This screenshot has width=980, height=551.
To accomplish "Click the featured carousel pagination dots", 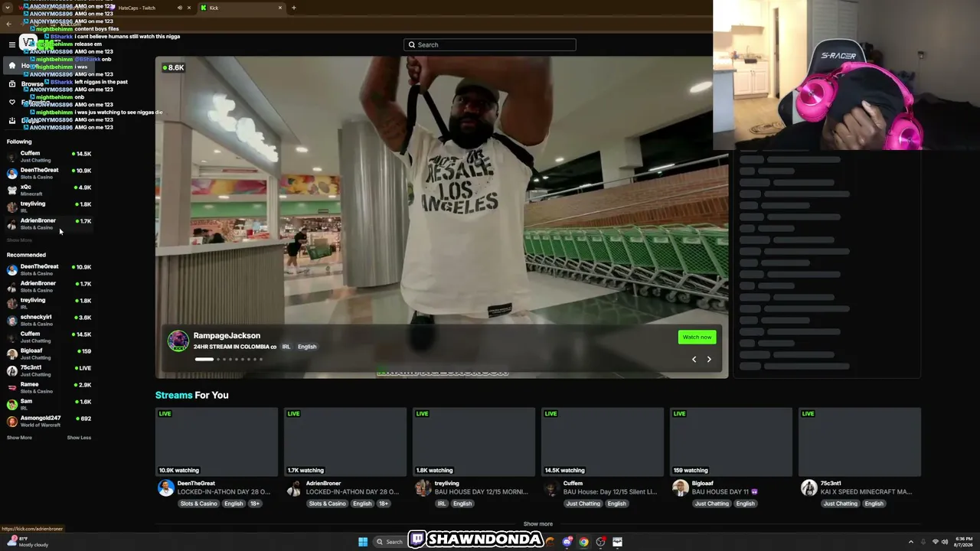I will tap(228, 359).
